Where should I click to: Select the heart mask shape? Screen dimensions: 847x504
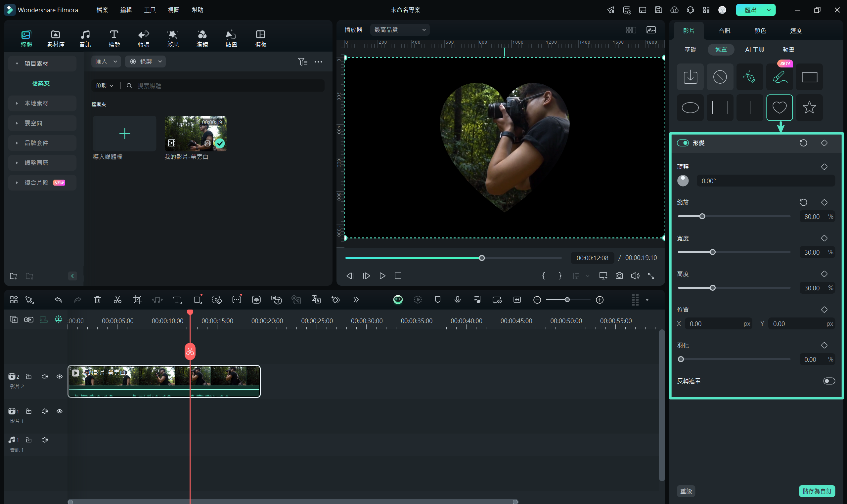pyautogui.click(x=780, y=107)
